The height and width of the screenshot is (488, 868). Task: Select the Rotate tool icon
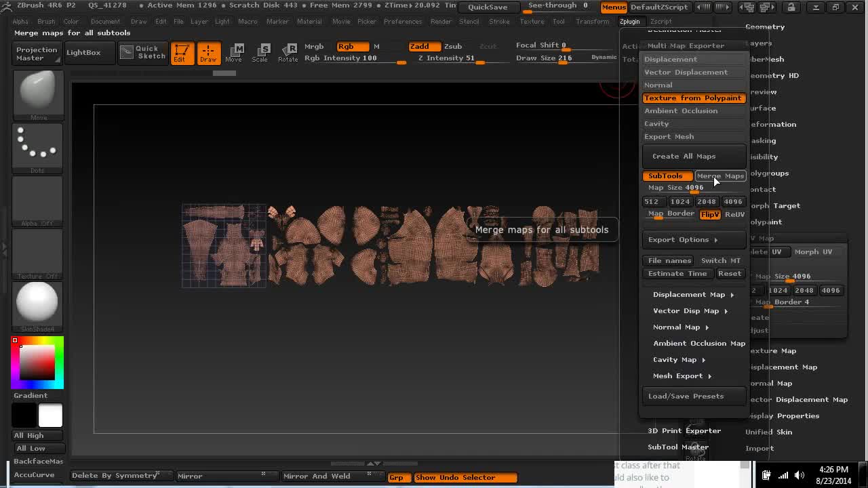[288, 53]
